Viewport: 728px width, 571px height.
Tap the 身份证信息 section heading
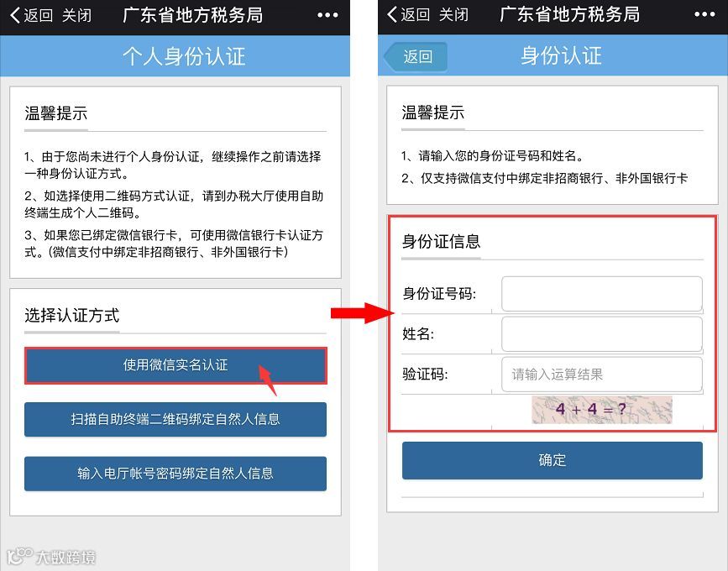(x=441, y=241)
